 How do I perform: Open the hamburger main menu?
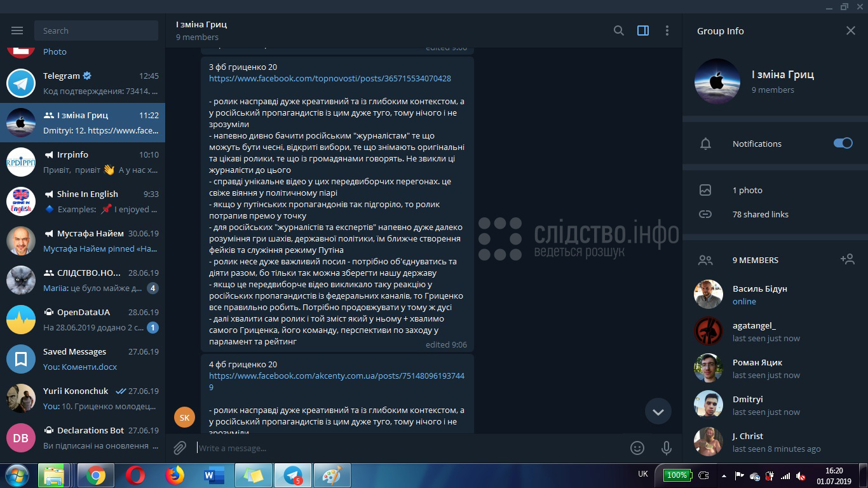(x=17, y=30)
